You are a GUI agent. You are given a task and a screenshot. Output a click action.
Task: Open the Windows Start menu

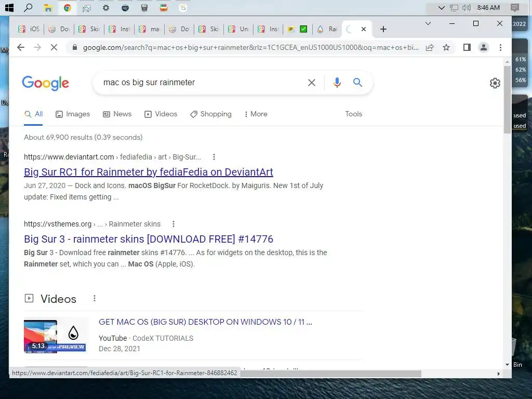[9, 7]
